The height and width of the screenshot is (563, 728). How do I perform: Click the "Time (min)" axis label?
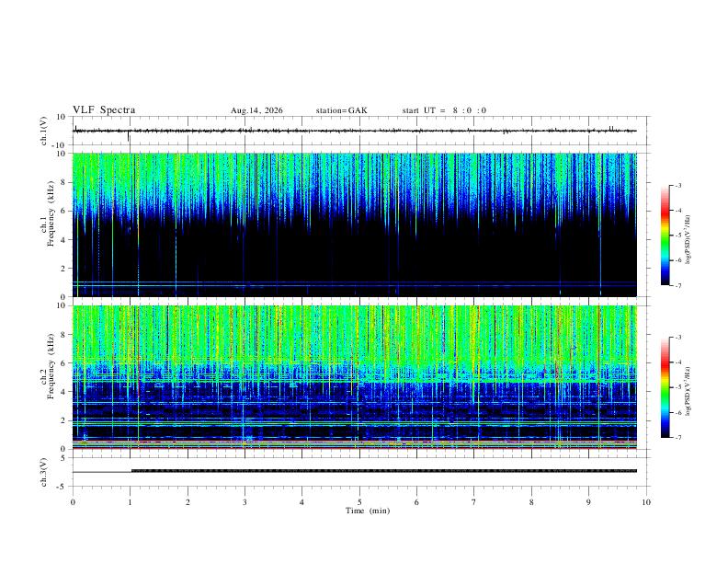(x=368, y=511)
